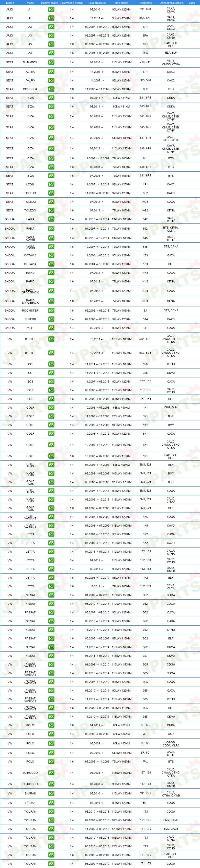This screenshot has height=868, width=200.
Task: Click production dates '02.2003 -> 01.2007'
Action: pos(97,855)
